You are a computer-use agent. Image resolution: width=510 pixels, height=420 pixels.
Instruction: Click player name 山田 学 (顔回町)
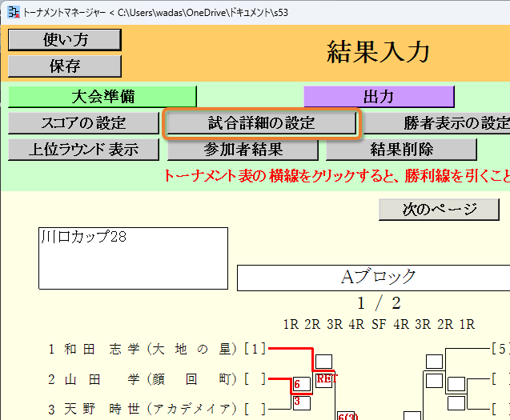(151, 379)
